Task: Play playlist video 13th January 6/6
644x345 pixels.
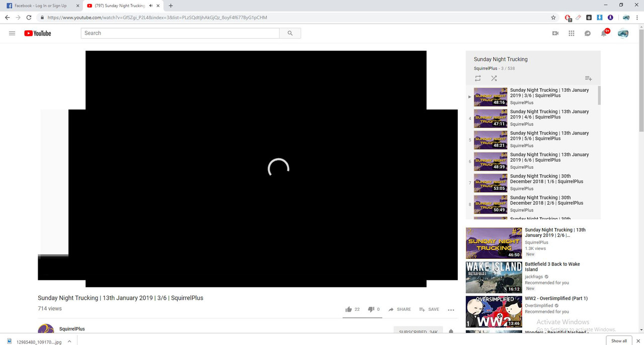Action: [532, 161]
